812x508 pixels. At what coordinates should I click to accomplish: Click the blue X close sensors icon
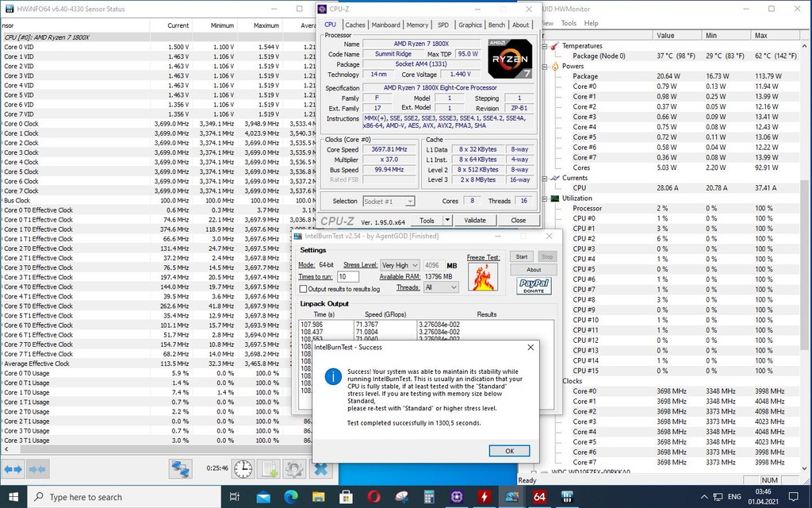pyautogui.click(x=321, y=468)
